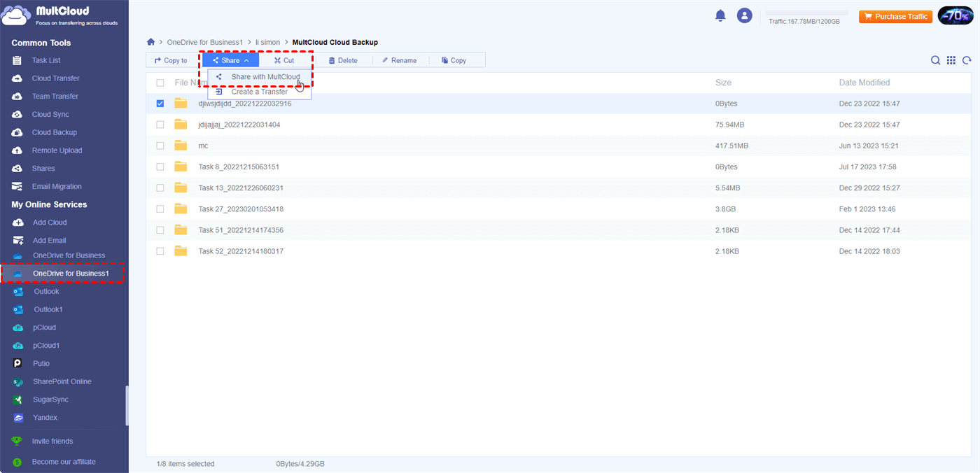Check the jdijajjaj_20221222031404 folder checkbox
This screenshot has width=980, height=473.
(x=160, y=125)
